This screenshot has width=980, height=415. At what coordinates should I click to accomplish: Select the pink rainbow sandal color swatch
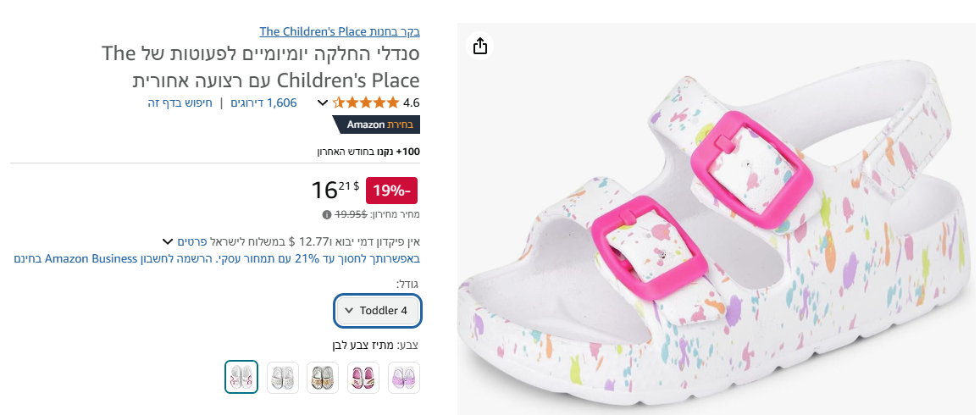pos(365,377)
